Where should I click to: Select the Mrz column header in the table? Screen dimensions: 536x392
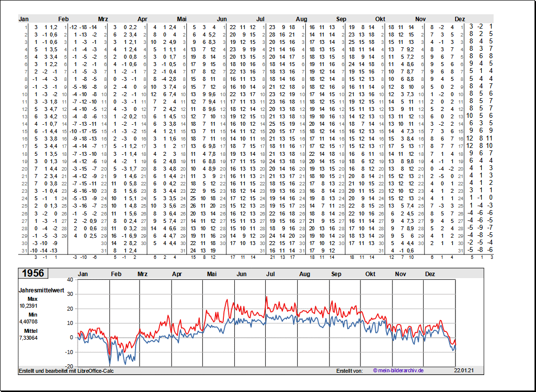click(103, 19)
